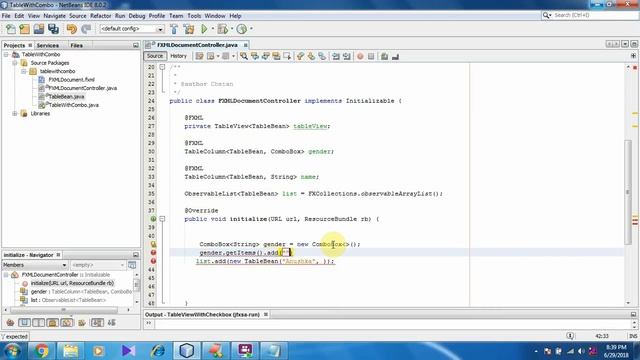Click the lightbulb hint on ComboBox line
This screenshot has width=640, height=360.
(153, 244)
